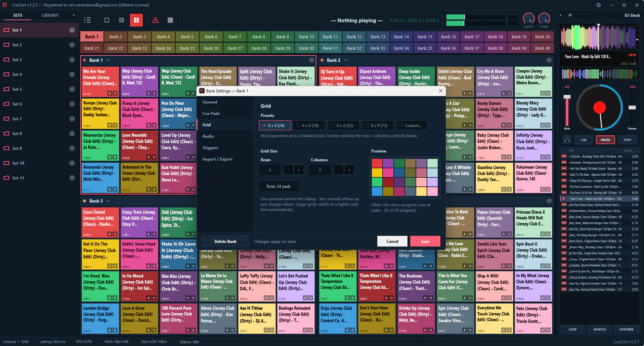The width and height of the screenshot is (644, 346).
Task: Click the Delete Bank button
Action: coord(225,242)
